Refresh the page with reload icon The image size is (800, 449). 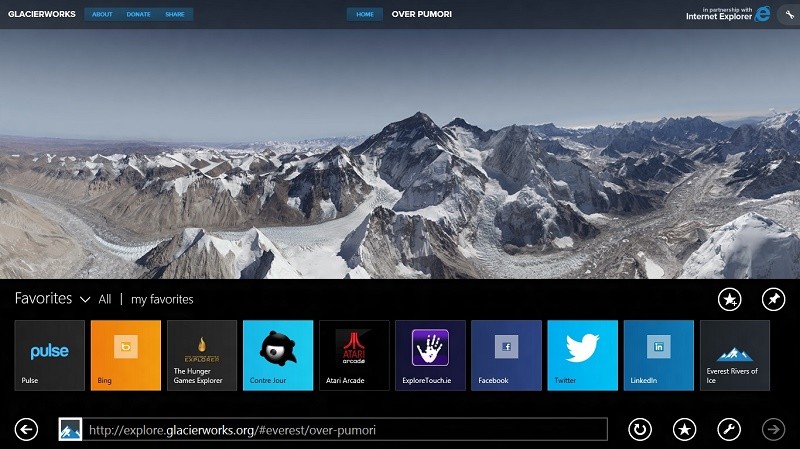coord(639,430)
